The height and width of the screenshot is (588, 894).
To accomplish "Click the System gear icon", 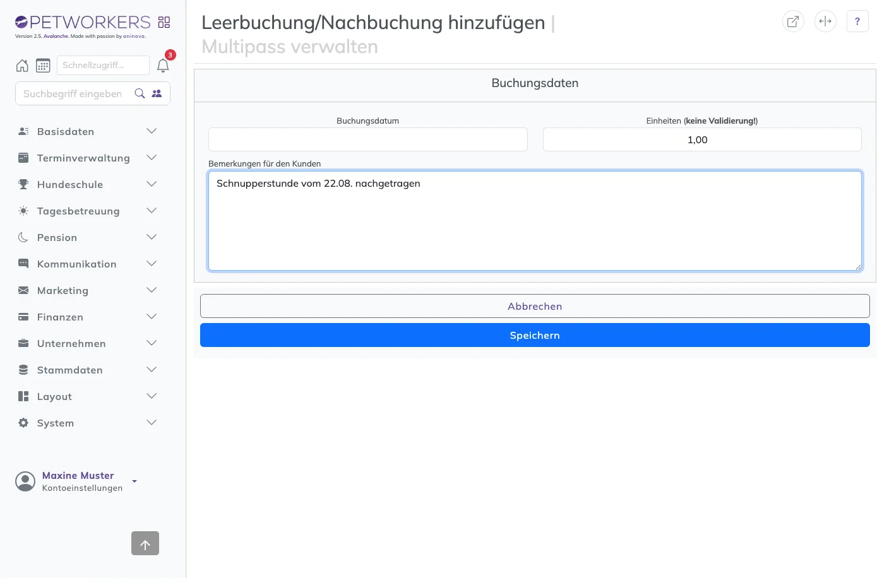I will 23,423.
